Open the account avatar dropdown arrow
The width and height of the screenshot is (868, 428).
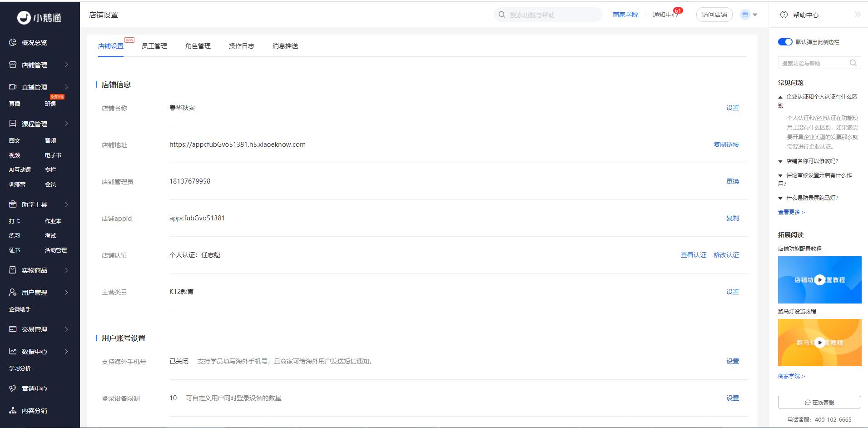point(755,15)
